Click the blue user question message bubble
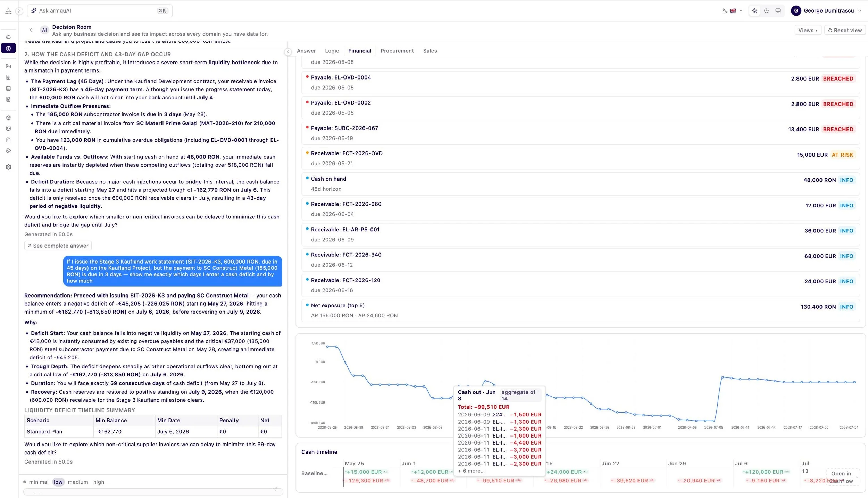 point(173,271)
